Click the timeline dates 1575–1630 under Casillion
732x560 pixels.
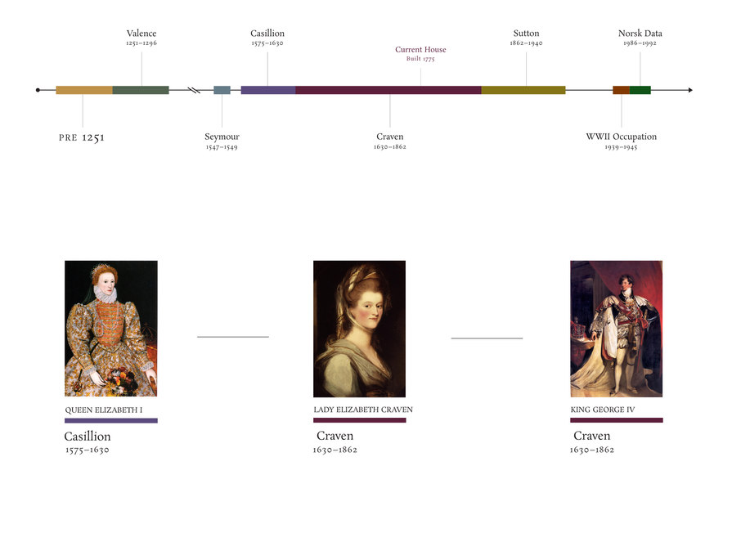267,43
